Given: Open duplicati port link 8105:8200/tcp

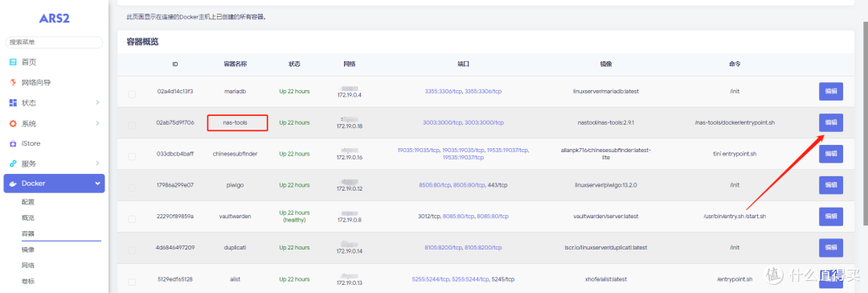Looking at the screenshot, I should tap(444, 247).
